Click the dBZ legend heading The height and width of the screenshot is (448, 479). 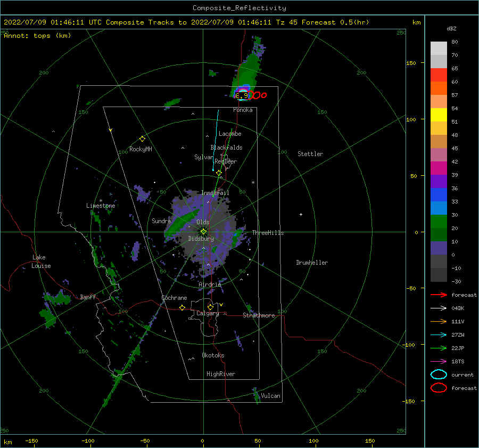tap(451, 28)
